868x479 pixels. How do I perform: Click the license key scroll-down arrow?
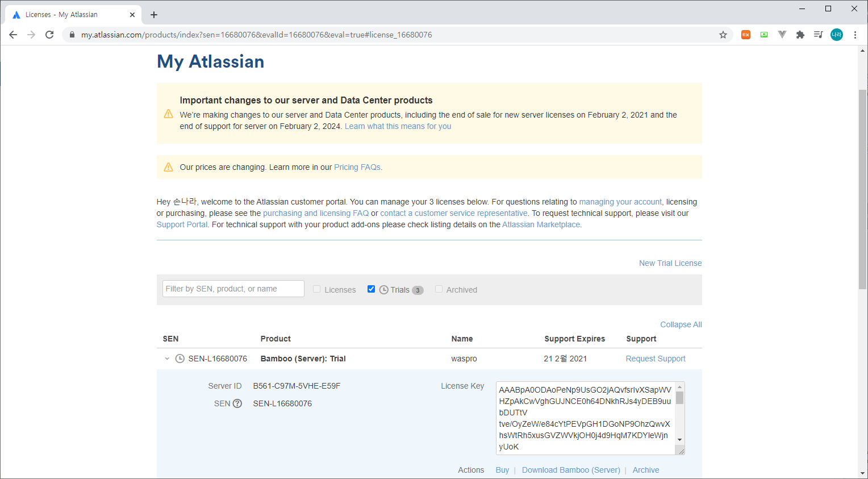[x=679, y=440]
